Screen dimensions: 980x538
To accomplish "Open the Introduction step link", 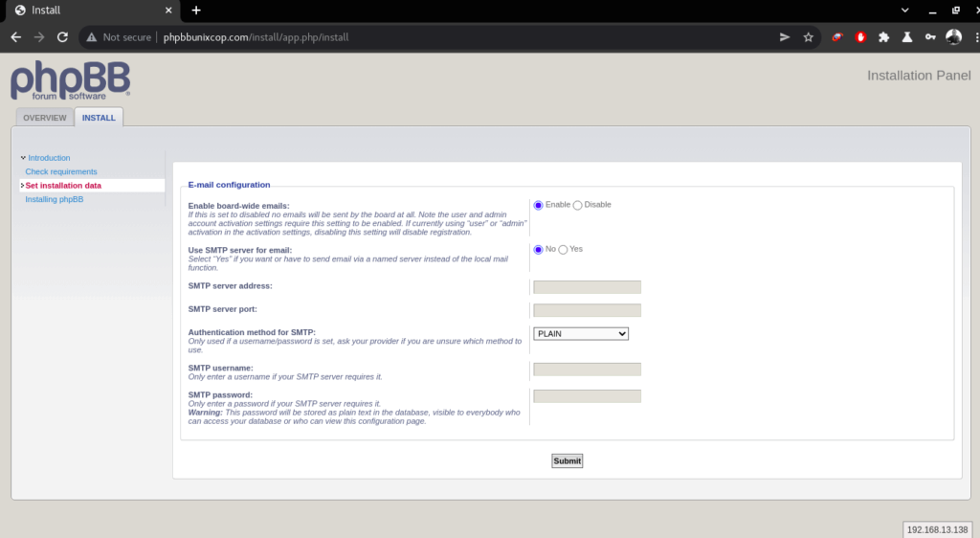I will tap(49, 158).
